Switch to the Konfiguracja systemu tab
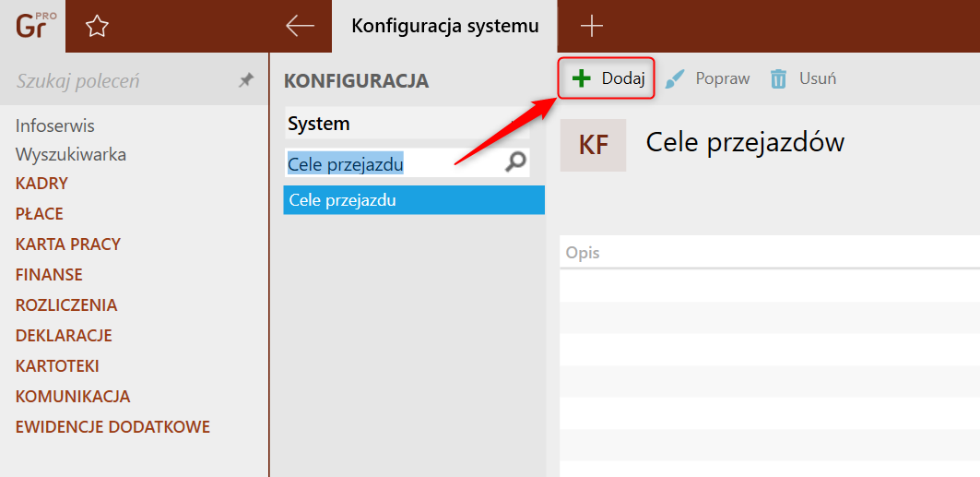Viewport: 980px width, 477px height. click(444, 26)
